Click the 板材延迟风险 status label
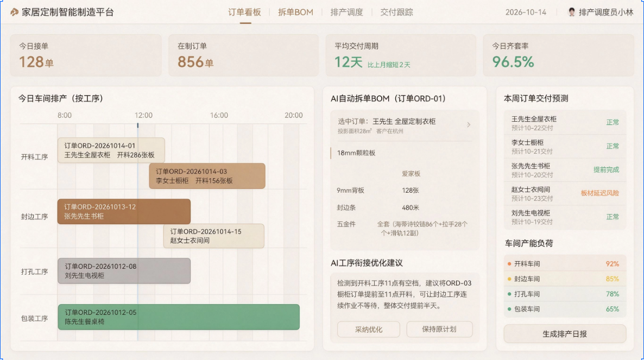Viewport: 644px width, 360px height. (599, 193)
